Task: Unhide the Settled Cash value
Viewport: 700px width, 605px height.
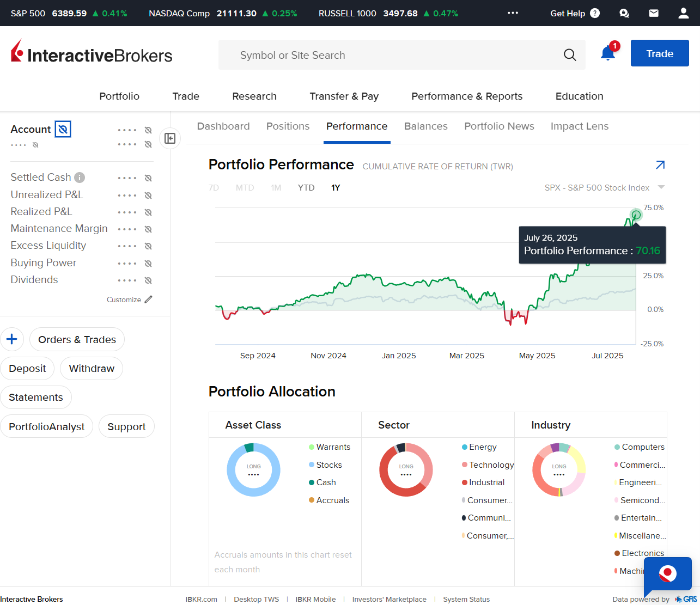Action: pos(148,178)
